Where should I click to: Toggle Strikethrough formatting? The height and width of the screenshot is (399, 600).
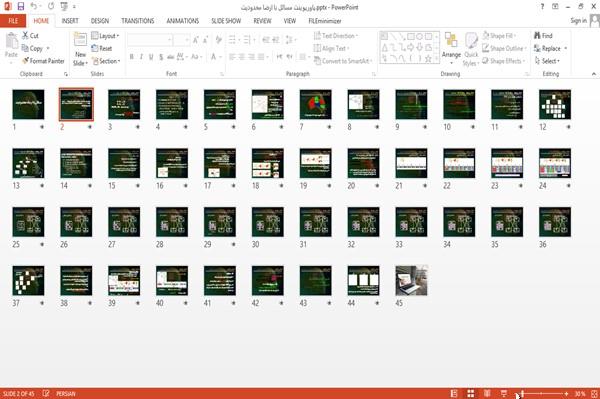click(x=171, y=57)
